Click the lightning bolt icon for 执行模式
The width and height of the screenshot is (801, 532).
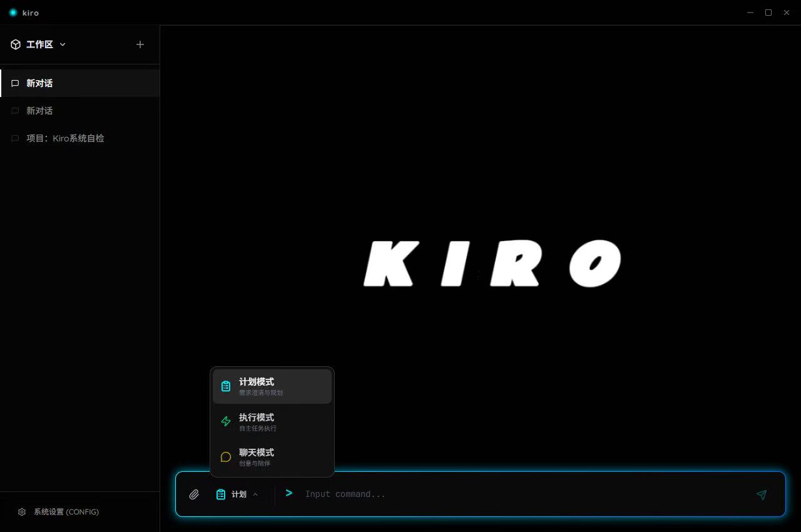(x=226, y=422)
